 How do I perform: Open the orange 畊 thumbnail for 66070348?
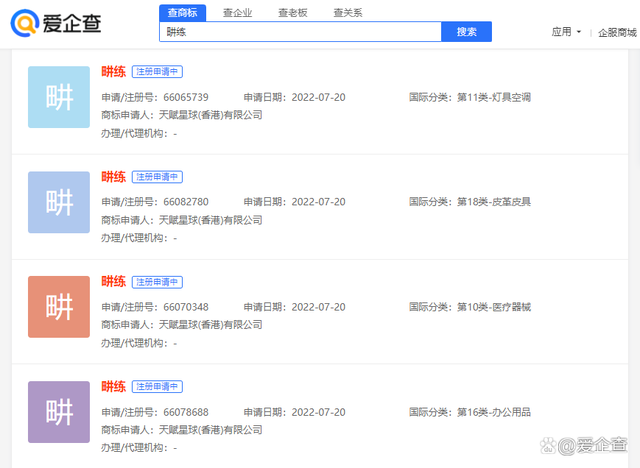point(59,307)
